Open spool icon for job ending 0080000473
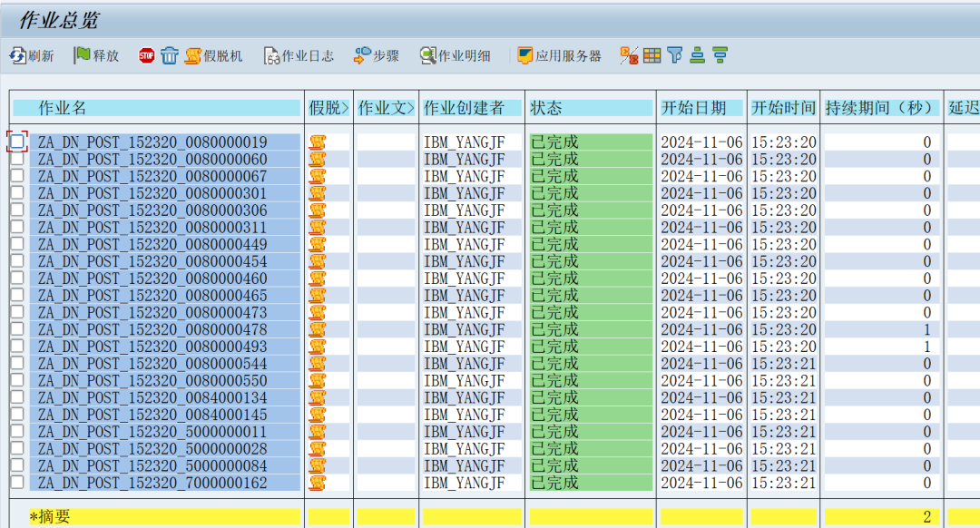The height and width of the screenshot is (528, 980). pyautogui.click(x=318, y=312)
